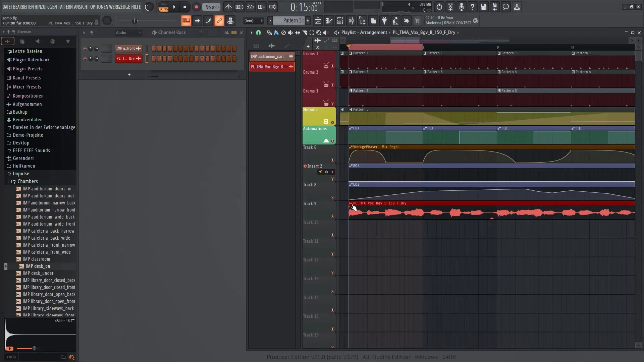Click the Stop button in transport
The width and height of the screenshot is (644, 362).
coord(185,7)
